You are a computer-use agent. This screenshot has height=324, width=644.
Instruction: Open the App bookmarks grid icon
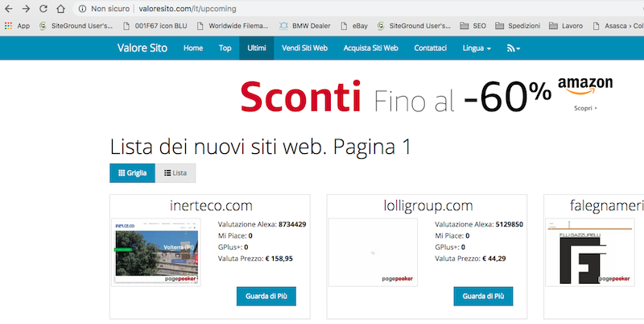8,26
